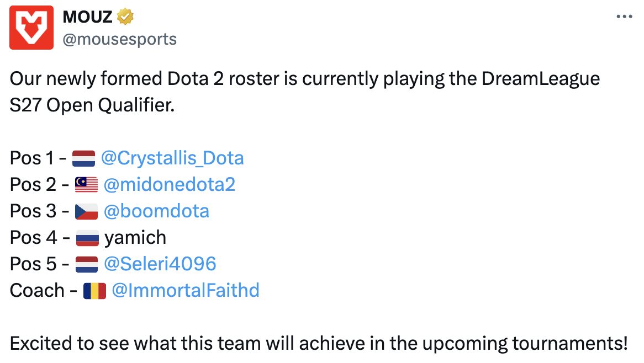644x363 pixels.
Task: Click the Romania flag next to Coach
Action: point(94,291)
